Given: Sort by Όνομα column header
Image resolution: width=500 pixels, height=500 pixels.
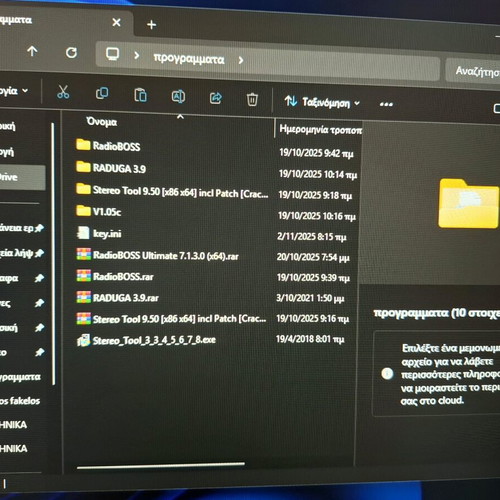Looking at the screenshot, I should pyautogui.click(x=102, y=122).
